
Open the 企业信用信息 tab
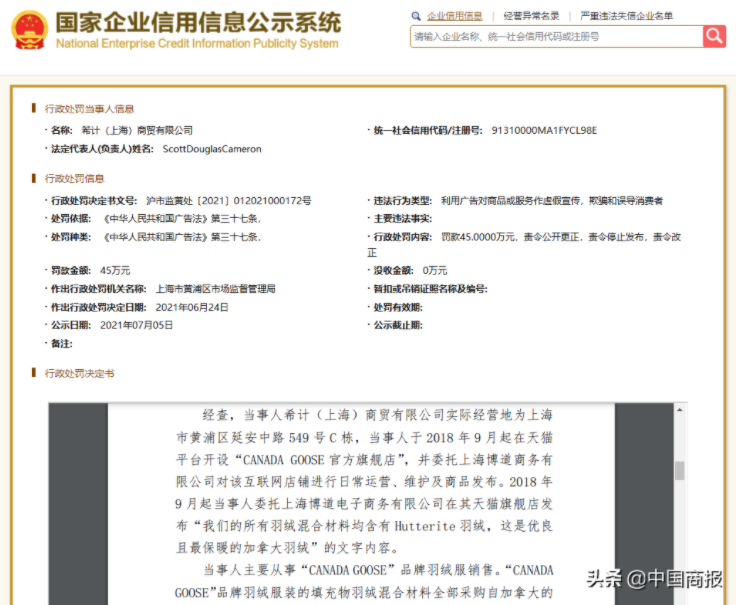point(454,16)
